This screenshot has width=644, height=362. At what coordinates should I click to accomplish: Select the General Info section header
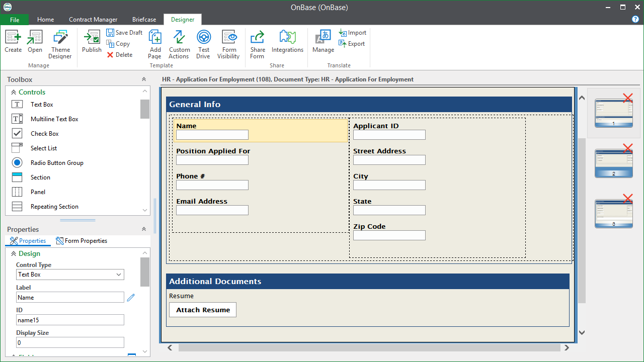coord(369,104)
